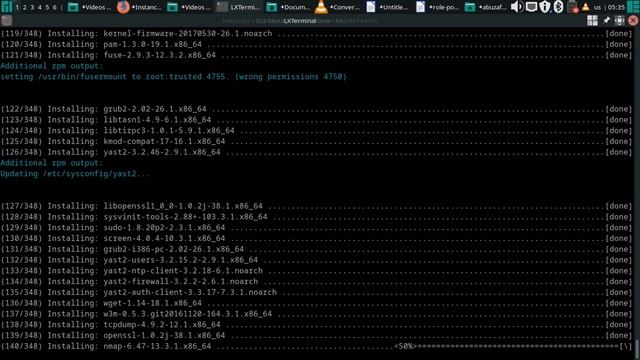640x360 pixels.
Task: Click the grub2-i386-pc-2.02-26.1 line
Action: 316,249
